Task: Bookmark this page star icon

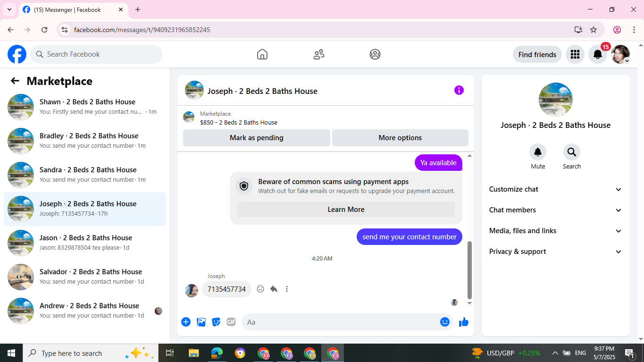Action: coord(594,30)
